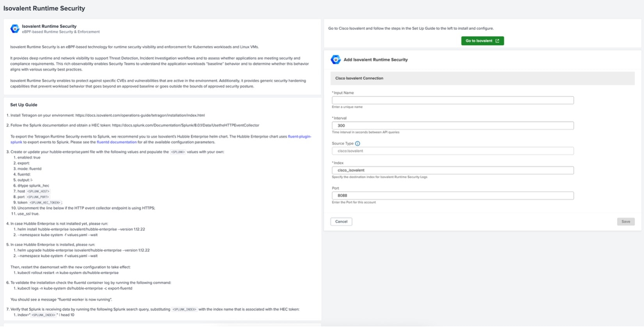Click the Isovalent Runtime Security page title
Screen dimensions: 644x328
pyautogui.click(x=44, y=8)
